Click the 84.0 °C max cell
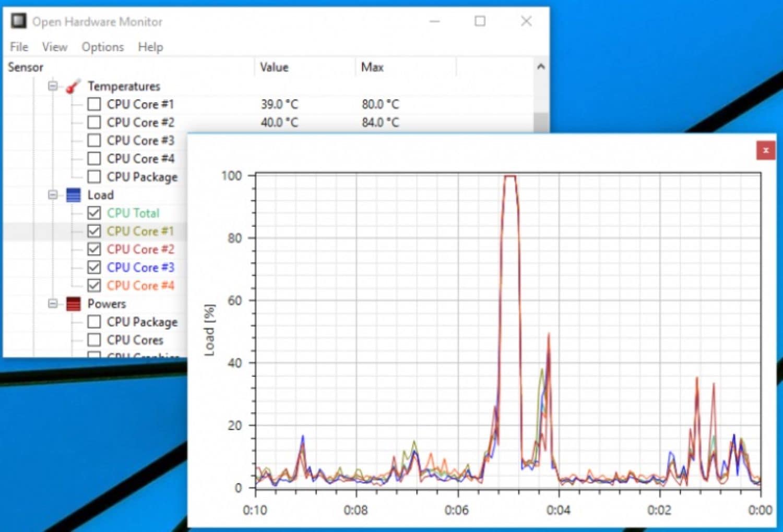 click(x=380, y=123)
